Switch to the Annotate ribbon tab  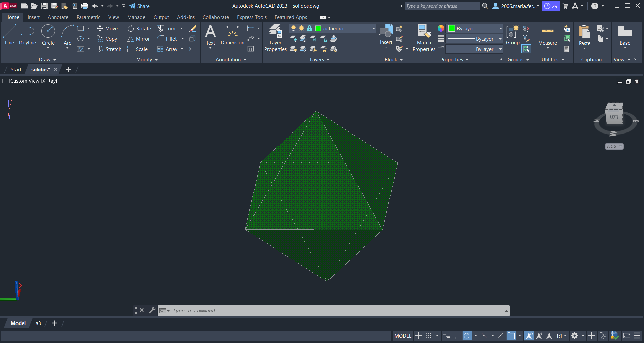58,17
